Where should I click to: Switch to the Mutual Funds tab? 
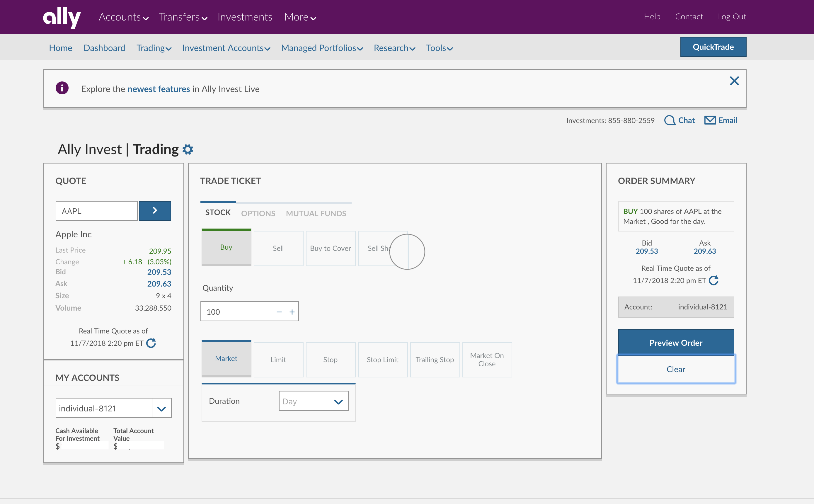(x=316, y=213)
